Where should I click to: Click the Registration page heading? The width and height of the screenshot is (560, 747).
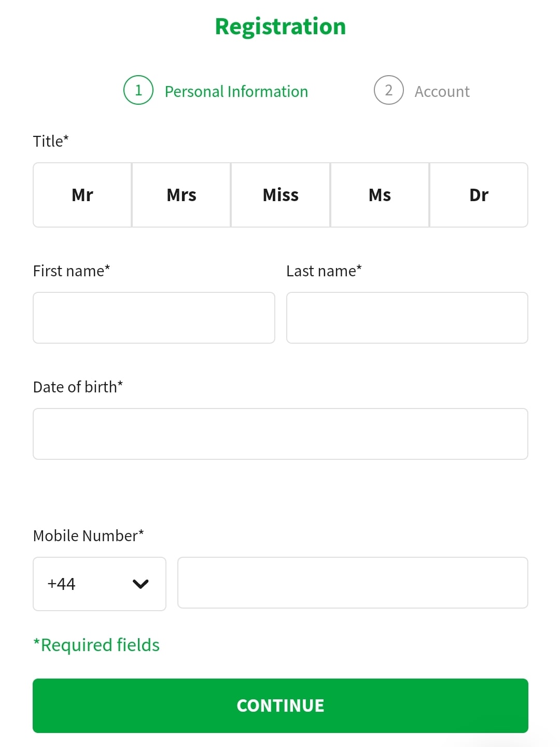coord(280,26)
